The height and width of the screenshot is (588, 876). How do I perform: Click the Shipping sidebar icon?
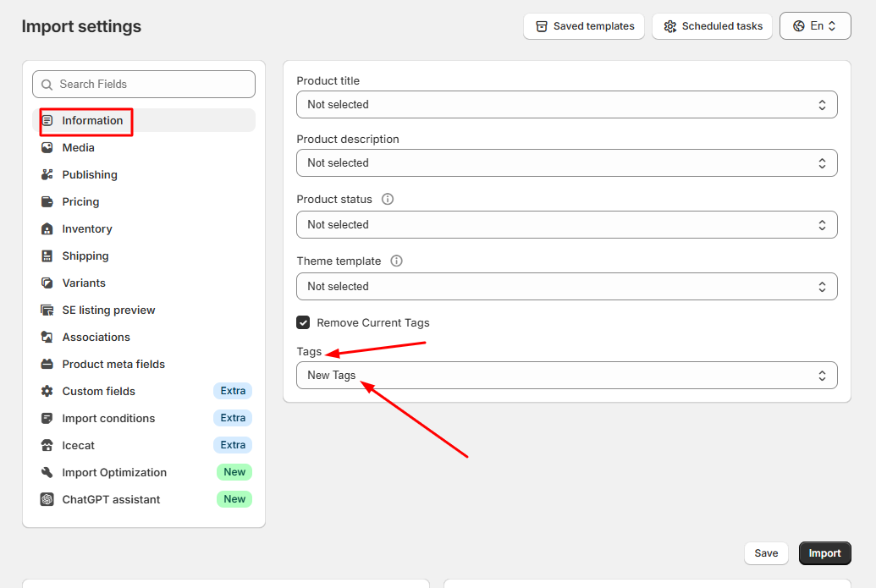(47, 256)
